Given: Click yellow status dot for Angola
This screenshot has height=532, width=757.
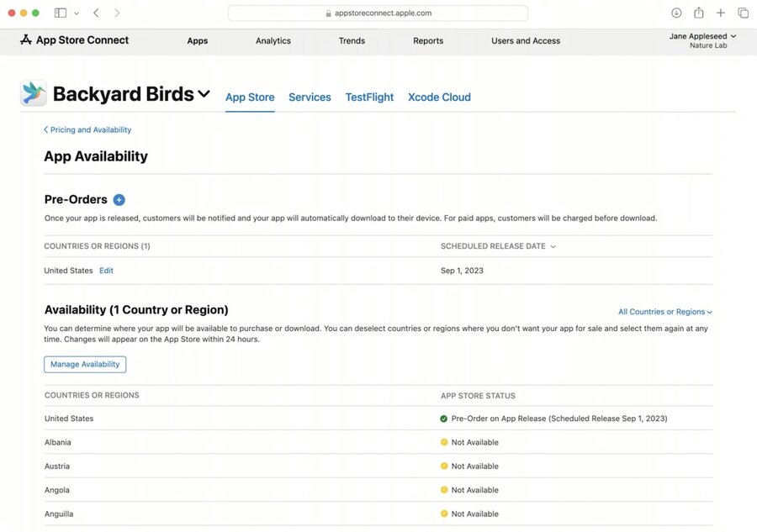Looking at the screenshot, I should click(x=444, y=489).
